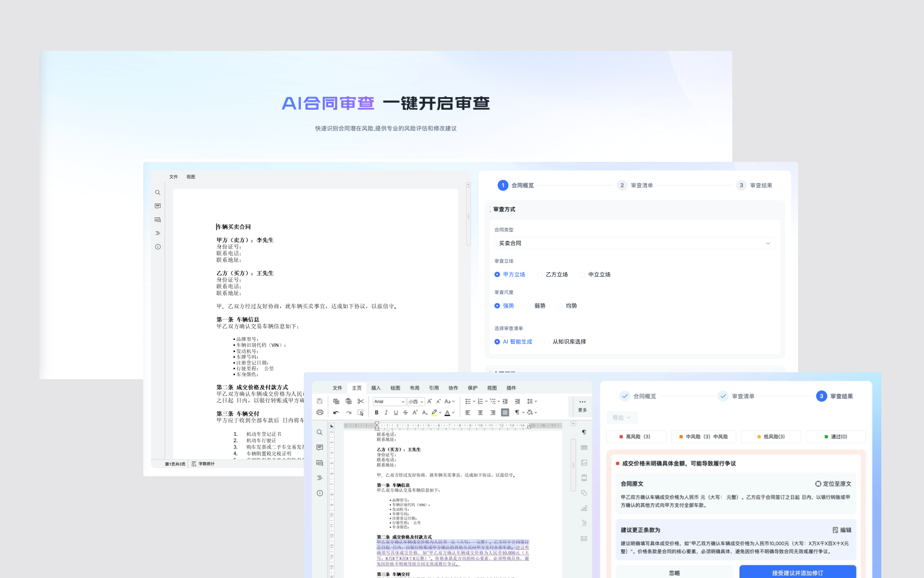Click the undo icon in the ribbon

[x=337, y=412]
